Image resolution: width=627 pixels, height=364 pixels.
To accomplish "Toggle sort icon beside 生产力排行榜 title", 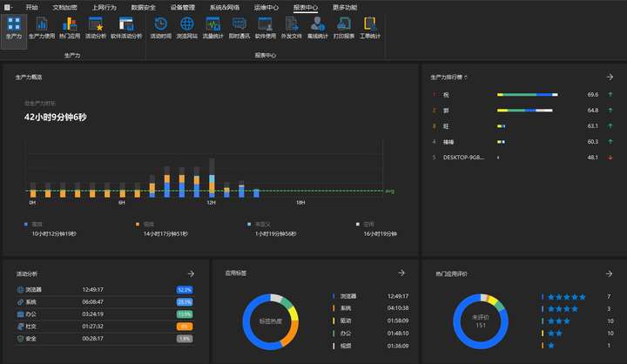I will pos(466,77).
